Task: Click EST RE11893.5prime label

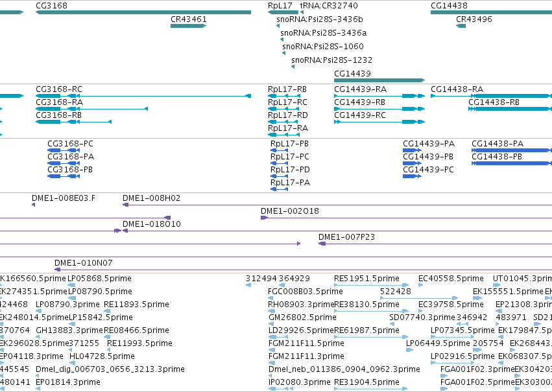Action: 136,305
